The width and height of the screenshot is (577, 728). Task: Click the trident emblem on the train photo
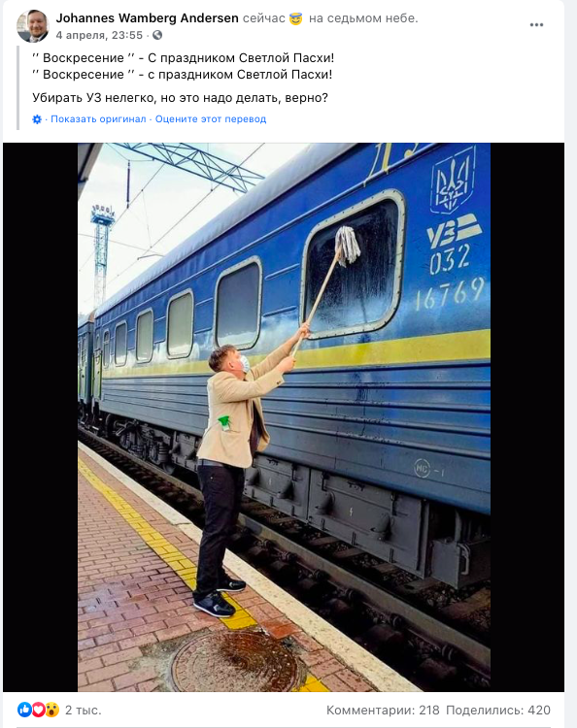[453, 181]
